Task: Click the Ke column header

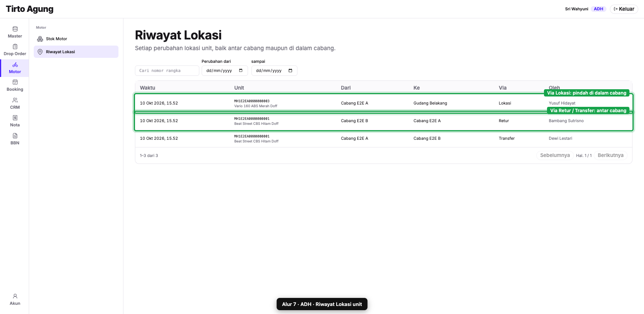Action: coord(417,88)
